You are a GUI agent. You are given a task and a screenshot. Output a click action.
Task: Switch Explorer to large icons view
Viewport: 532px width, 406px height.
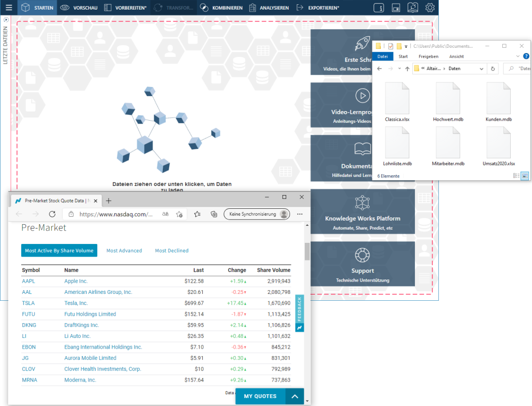point(525,175)
